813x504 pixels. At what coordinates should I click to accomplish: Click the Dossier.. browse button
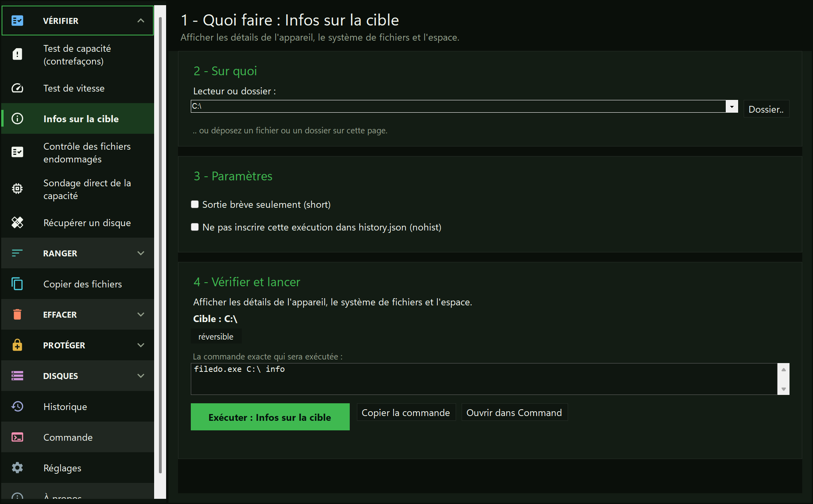pyautogui.click(x=766, y=109)
